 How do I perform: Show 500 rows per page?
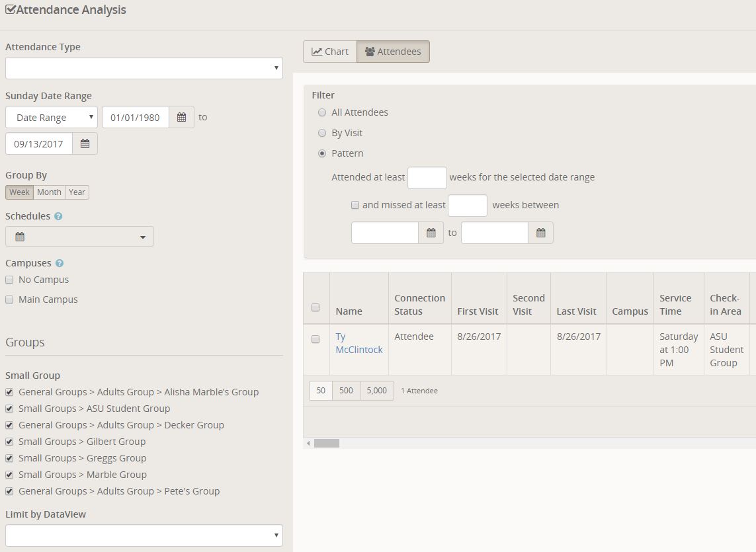point(346,391)
